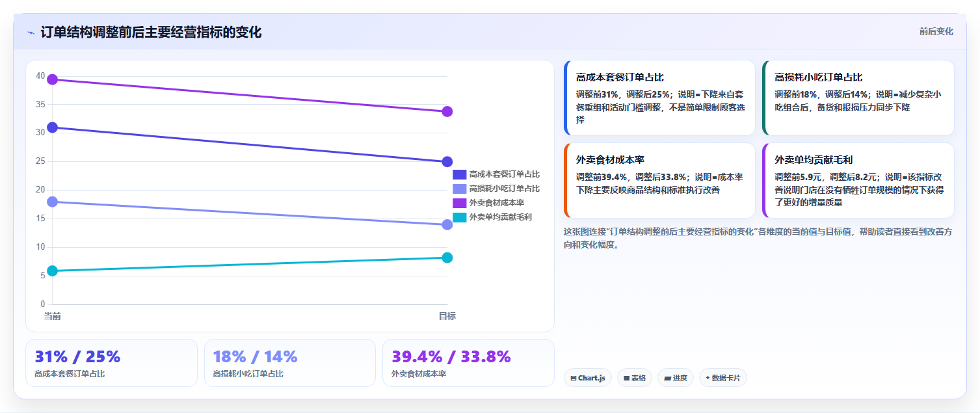Click the 目标 x-axis label
The height and width of the screenshot is (413, 980).
(x=447, y=316)
